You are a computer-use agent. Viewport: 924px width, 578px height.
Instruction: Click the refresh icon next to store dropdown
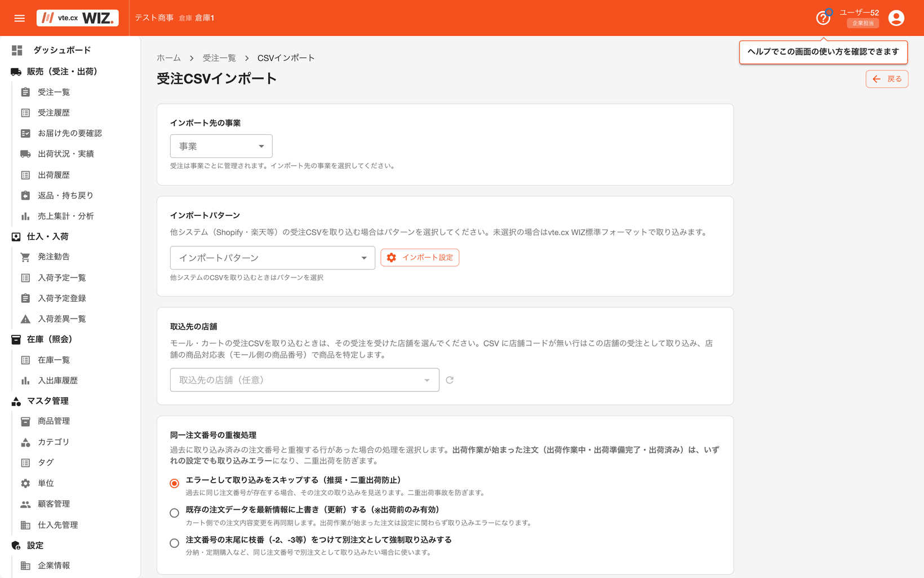(450, 380)
